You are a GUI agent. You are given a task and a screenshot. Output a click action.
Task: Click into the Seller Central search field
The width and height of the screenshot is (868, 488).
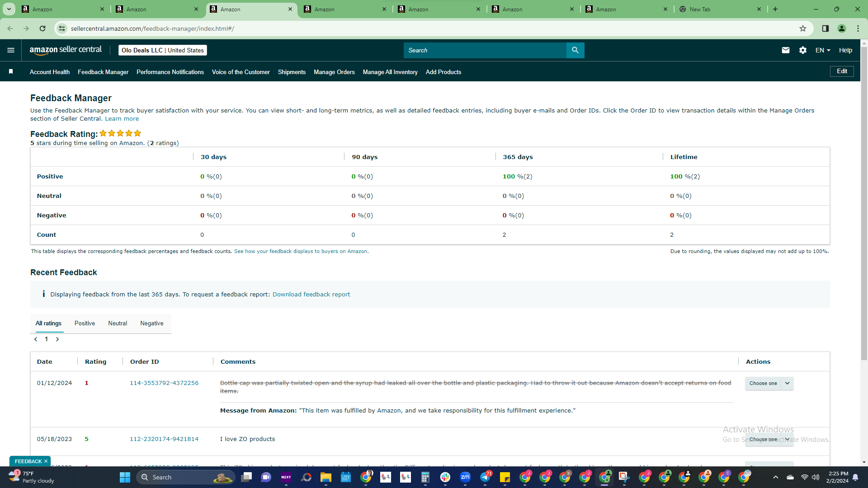pyautogui.click(x=485, y=50)
